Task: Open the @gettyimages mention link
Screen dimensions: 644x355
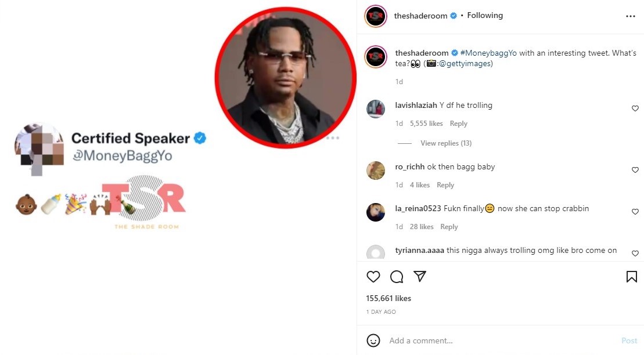Action: click(x=465, y=64)
